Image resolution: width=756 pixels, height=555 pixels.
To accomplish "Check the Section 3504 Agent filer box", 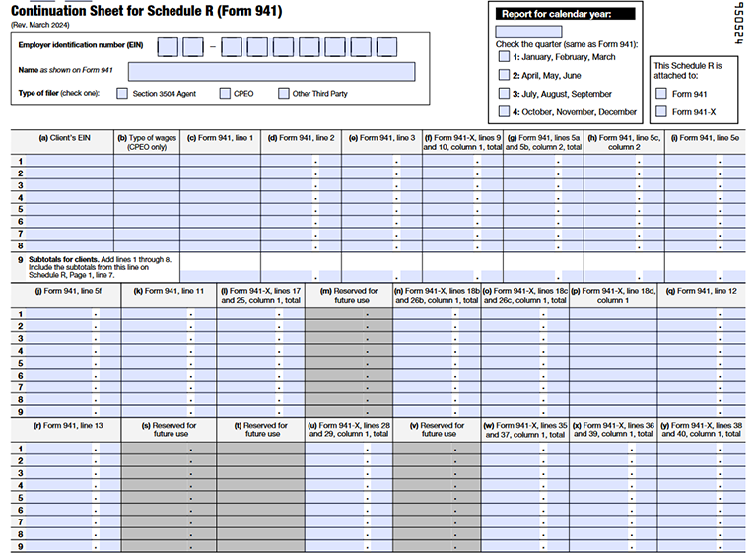I will (x=122, y=94).
